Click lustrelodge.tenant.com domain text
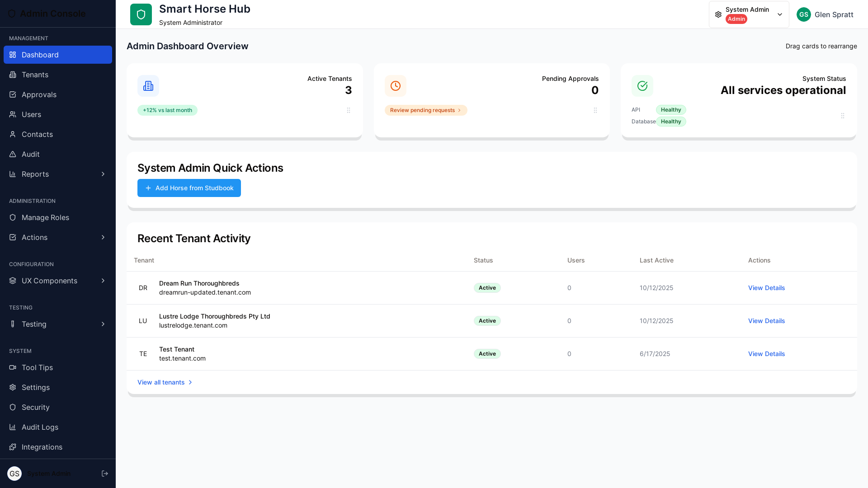Image resolution: width=868 pixels, height=488 pixels. coord(193,325)
